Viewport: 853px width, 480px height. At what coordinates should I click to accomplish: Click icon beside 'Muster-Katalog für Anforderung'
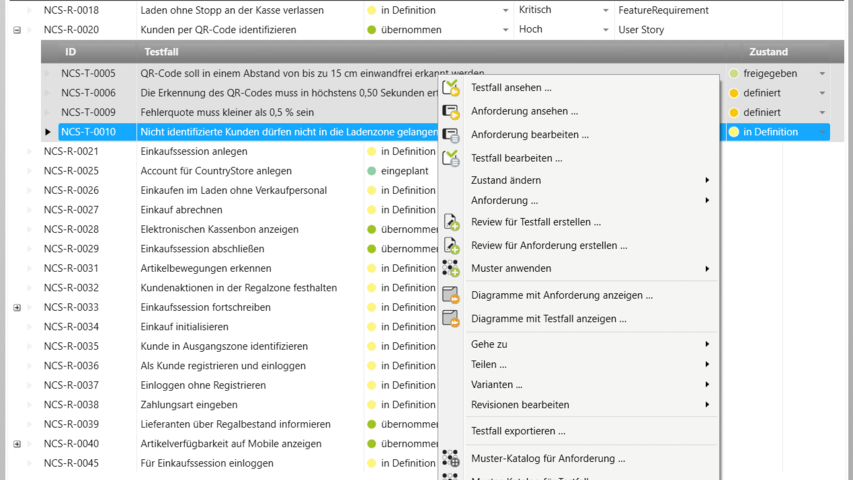coord(451,459)
